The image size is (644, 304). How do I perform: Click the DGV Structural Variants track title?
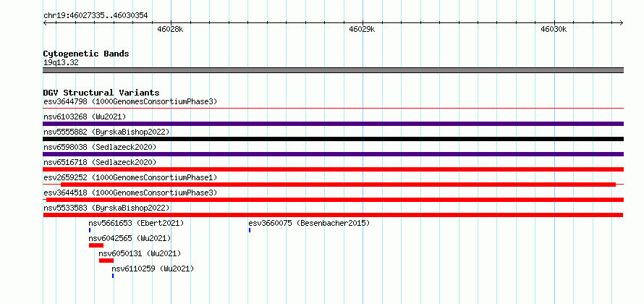101,93
